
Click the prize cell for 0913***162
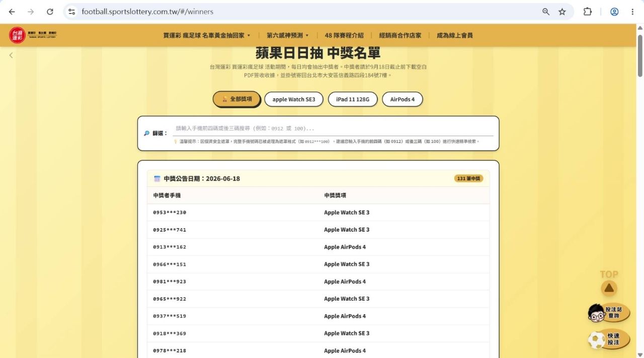coord(345,247)
